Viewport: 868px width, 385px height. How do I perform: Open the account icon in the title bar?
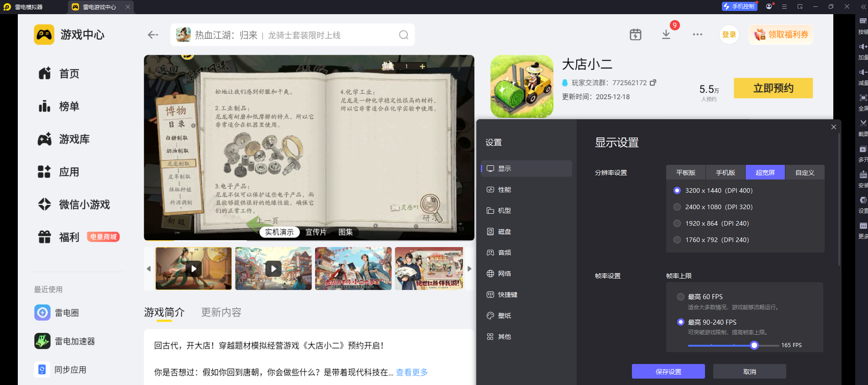coord(769,6)
